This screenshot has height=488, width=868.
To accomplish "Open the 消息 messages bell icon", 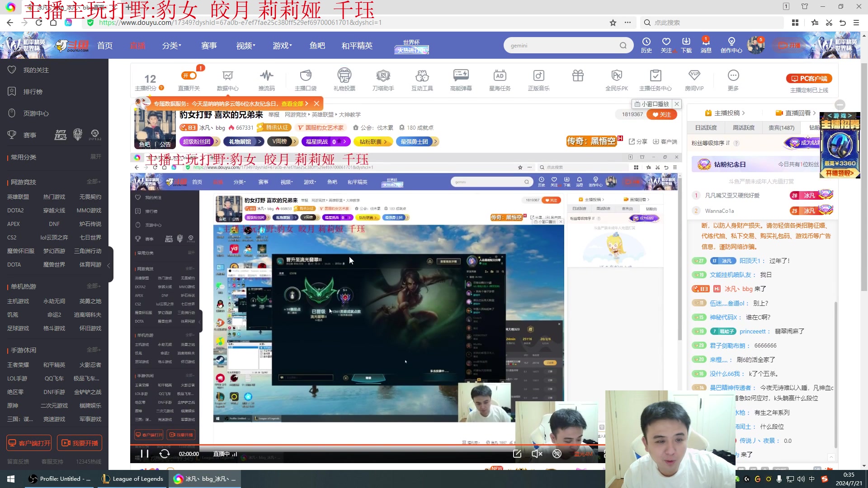I will [706, 45].
